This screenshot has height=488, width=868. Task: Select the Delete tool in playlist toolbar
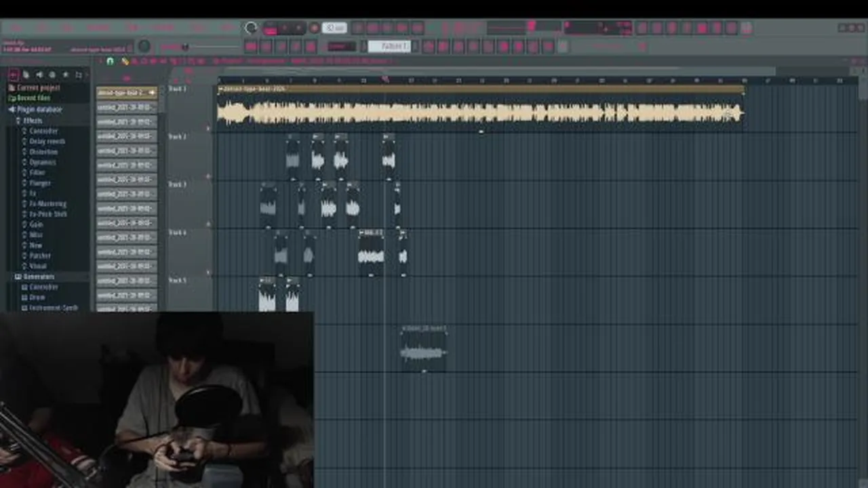tap(144, 61)
